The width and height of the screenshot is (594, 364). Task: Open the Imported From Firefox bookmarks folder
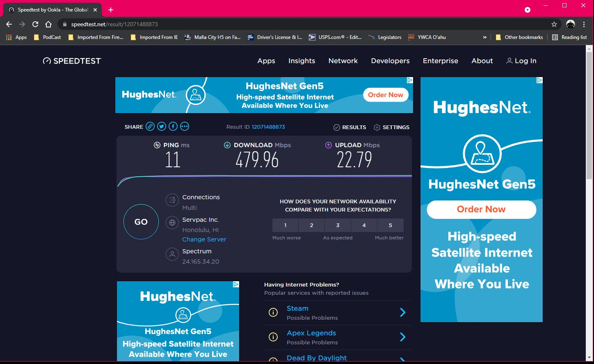pos(96,37)
